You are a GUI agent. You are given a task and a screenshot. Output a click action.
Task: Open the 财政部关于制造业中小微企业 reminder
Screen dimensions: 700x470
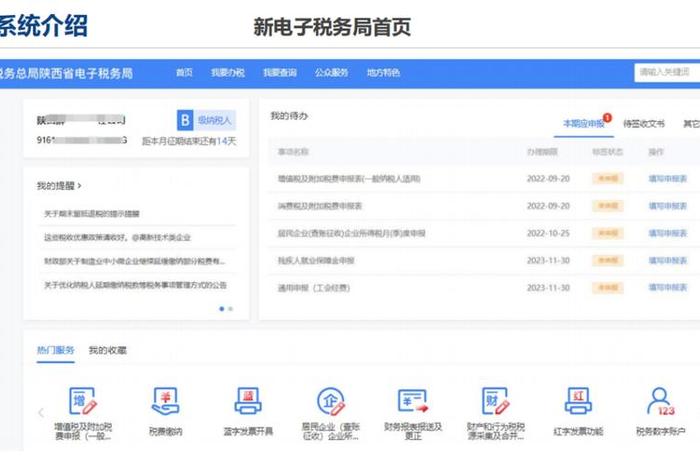[x=134, y=261]
